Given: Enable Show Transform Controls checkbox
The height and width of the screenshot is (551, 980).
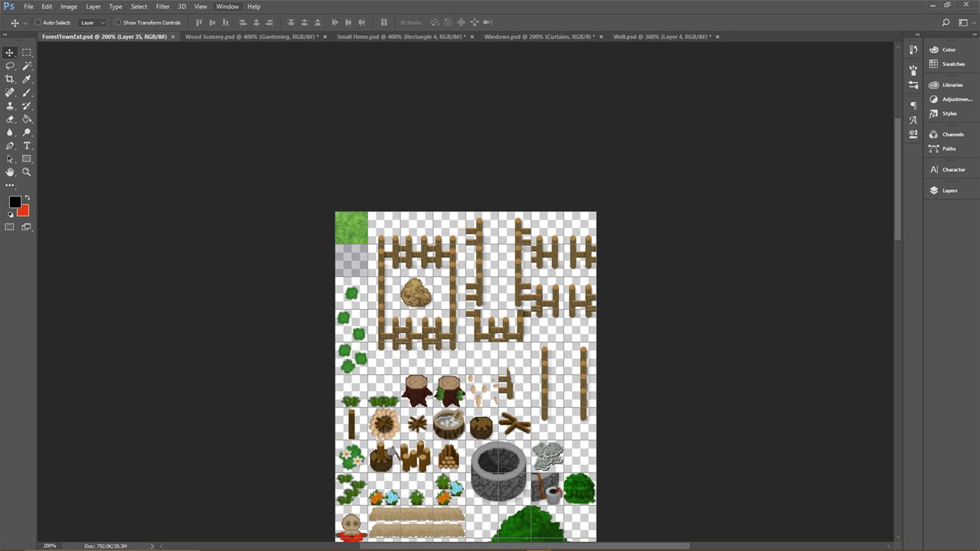Looking at the screenshot, I should [118, 23].
